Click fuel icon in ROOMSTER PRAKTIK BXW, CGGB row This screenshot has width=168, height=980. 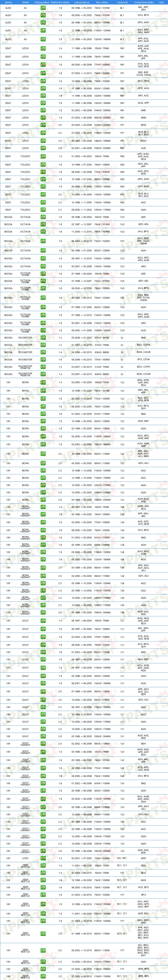[43, 374]
